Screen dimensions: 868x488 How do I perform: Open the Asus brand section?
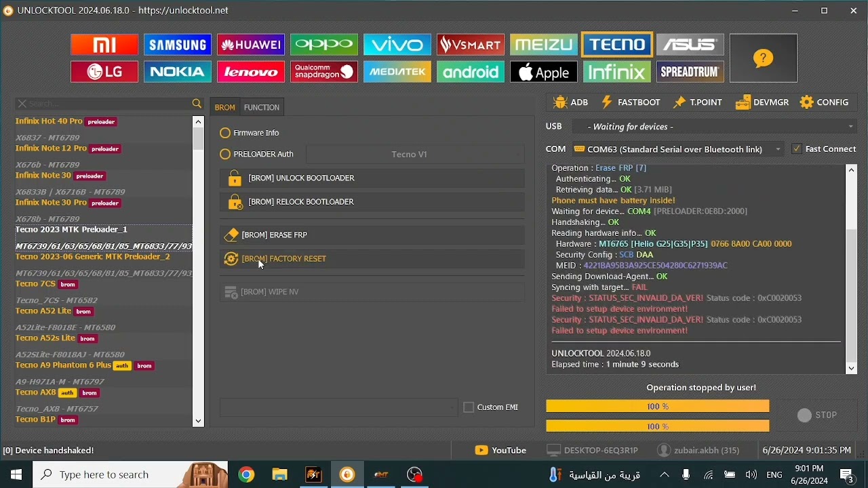point(690,45)
